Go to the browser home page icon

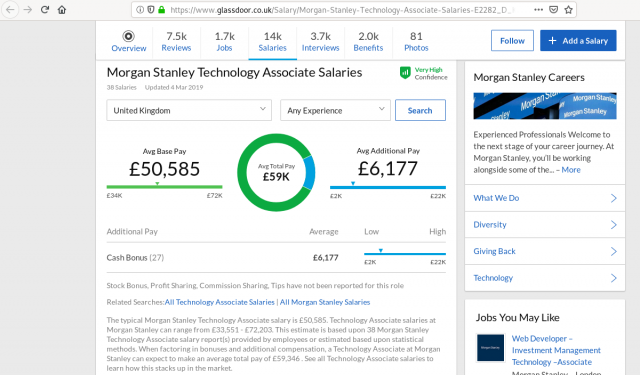[x=62, y=9]
